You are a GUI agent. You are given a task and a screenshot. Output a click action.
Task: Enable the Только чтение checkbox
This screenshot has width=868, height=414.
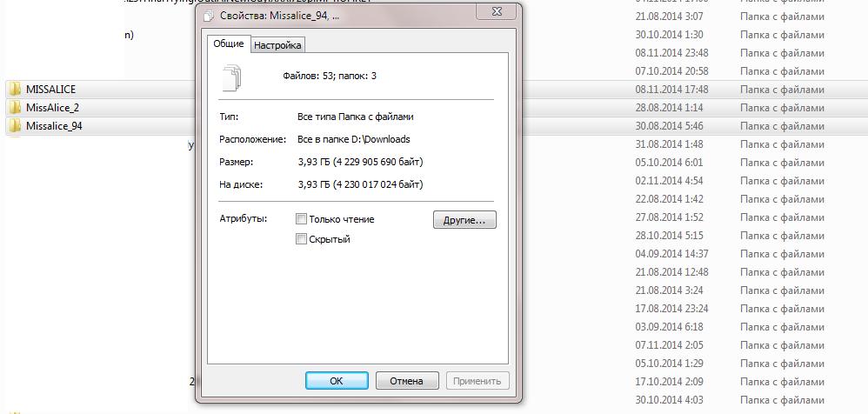(x=301, y=219)
